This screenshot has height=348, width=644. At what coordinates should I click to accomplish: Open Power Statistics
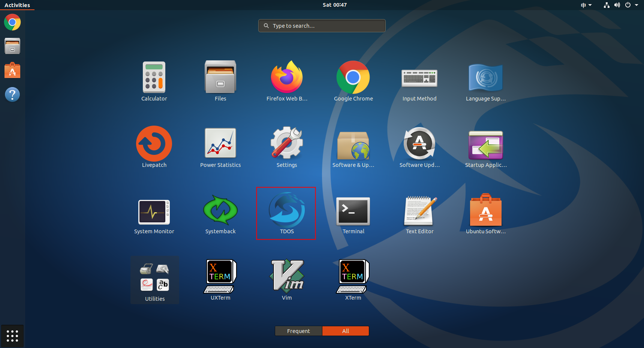(x=220, y=147)
